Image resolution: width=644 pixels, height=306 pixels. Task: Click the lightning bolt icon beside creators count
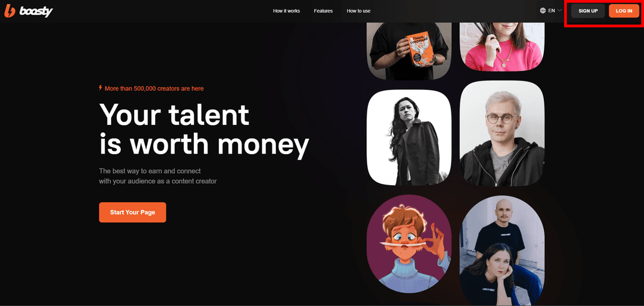[x=101, y=88]
